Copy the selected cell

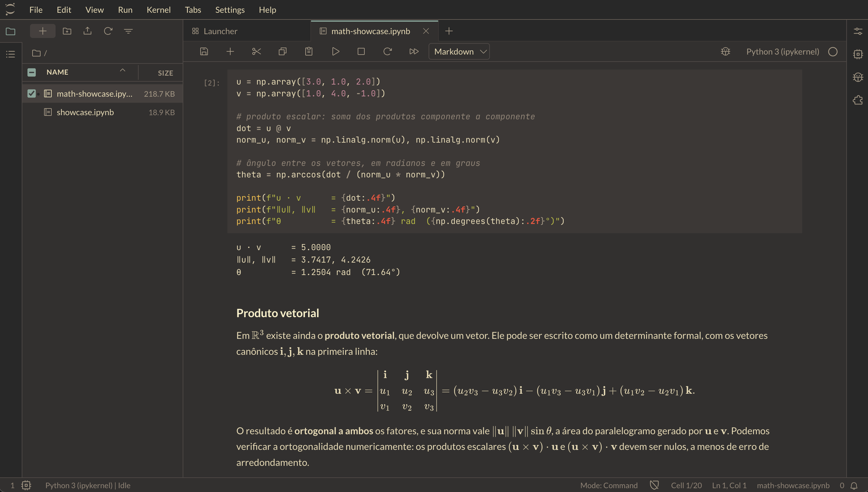282,51
